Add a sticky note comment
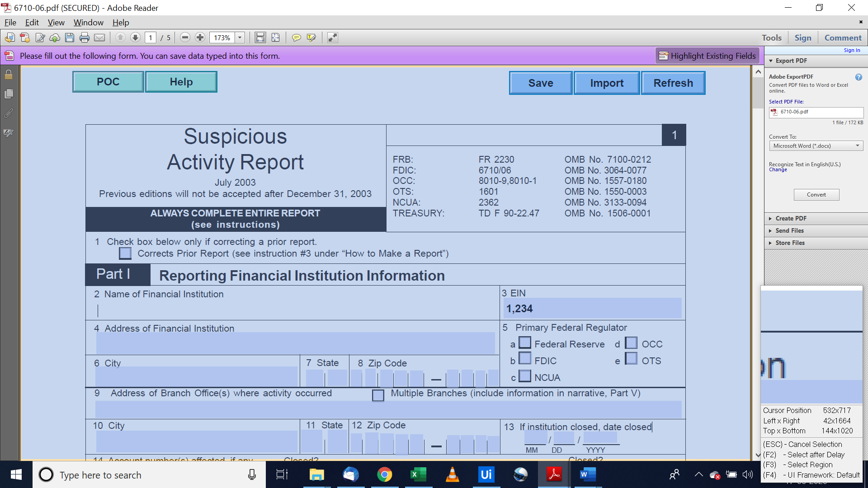 pos(296,38)
